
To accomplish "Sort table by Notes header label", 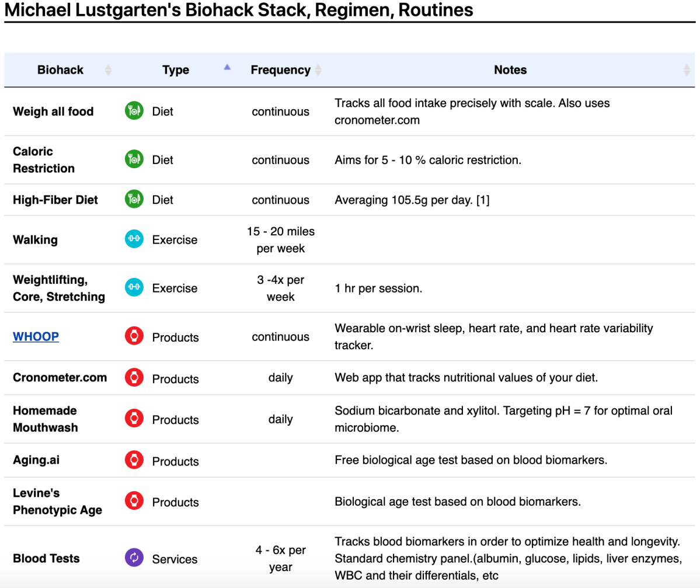I will (x=510, y=70).
